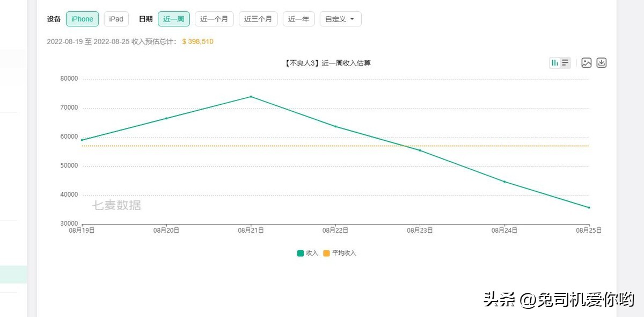The width and height of the screenshot is (644, 317).
Task: Click the 08月19日 starting data point
Action: 82,140
